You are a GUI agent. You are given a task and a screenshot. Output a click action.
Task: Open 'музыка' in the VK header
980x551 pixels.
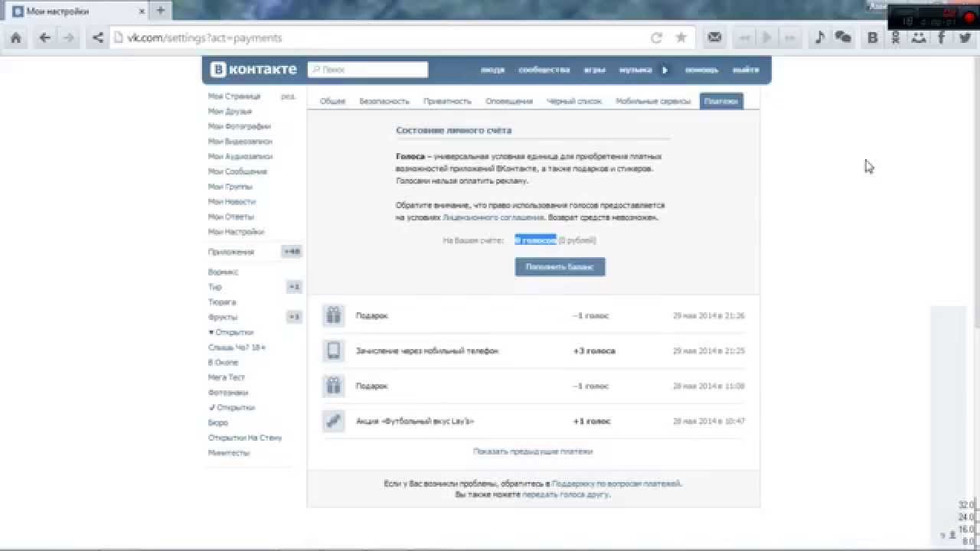(x=635, y=70)
